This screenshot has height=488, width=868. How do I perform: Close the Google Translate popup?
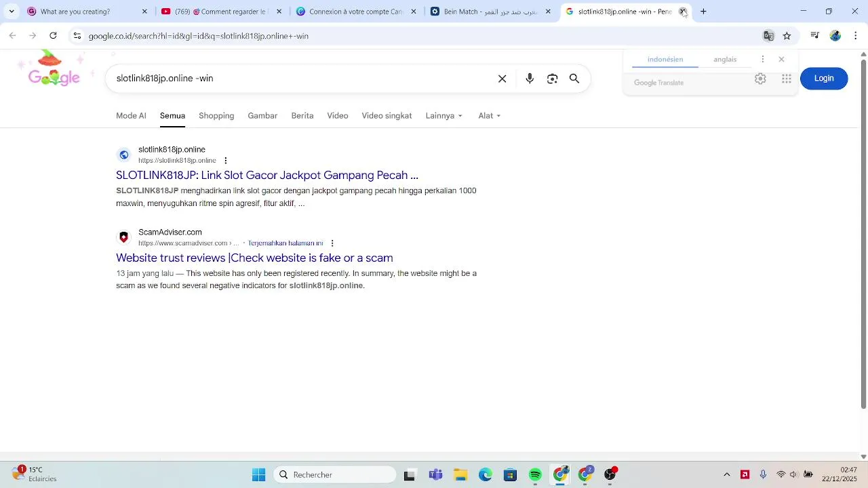[x=781, y=60]
